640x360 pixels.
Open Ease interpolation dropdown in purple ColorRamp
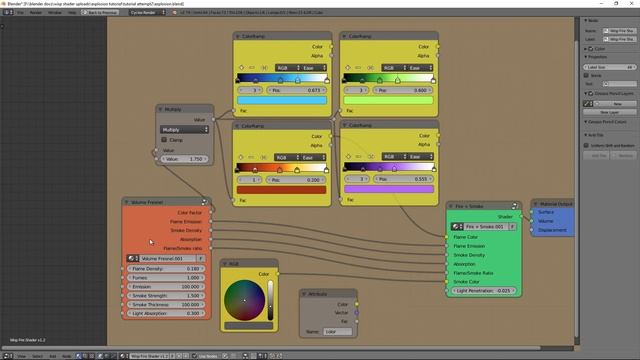[x=420, y=157]
